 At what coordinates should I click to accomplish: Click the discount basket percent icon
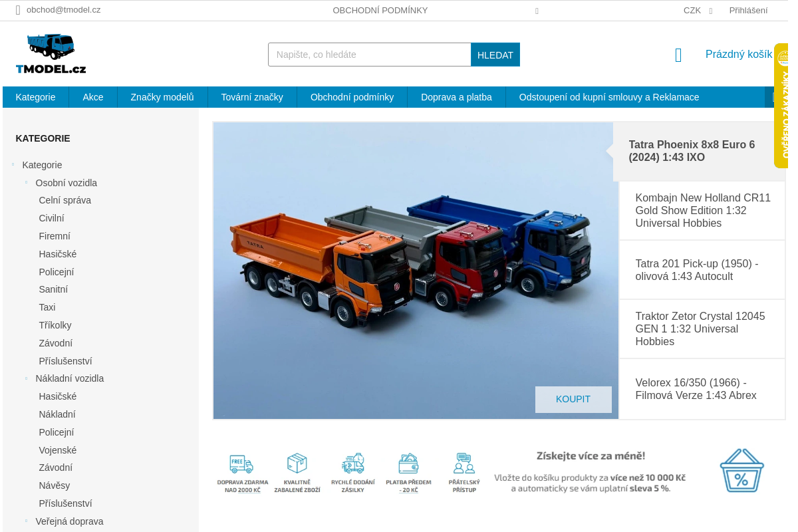pos(741,470)
